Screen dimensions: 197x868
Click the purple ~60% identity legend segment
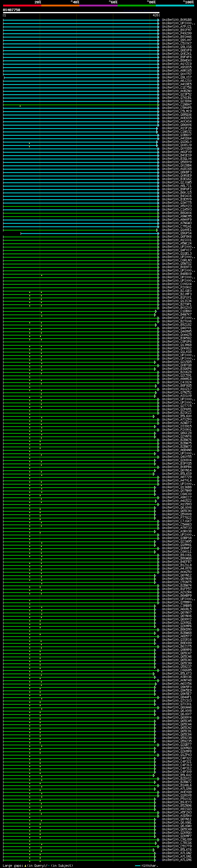99,6
